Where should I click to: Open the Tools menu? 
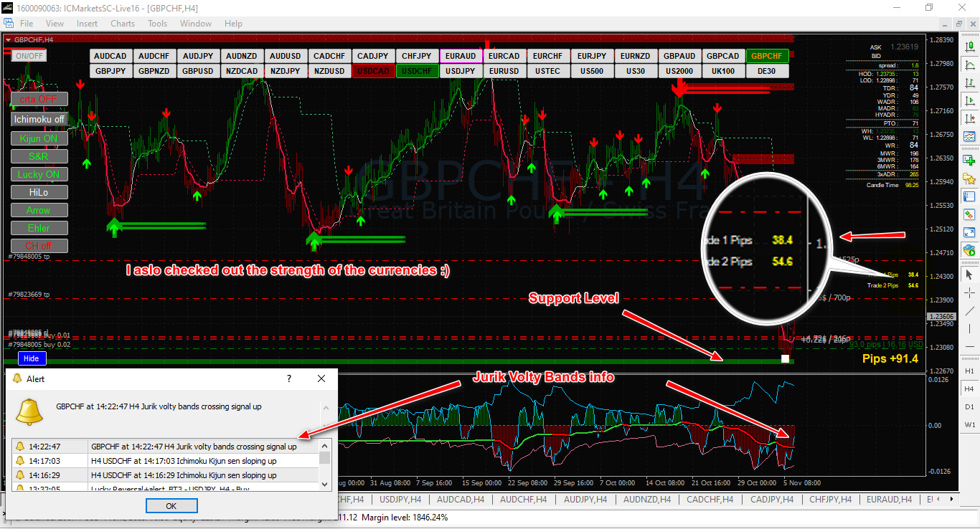(x=158, y=24)
